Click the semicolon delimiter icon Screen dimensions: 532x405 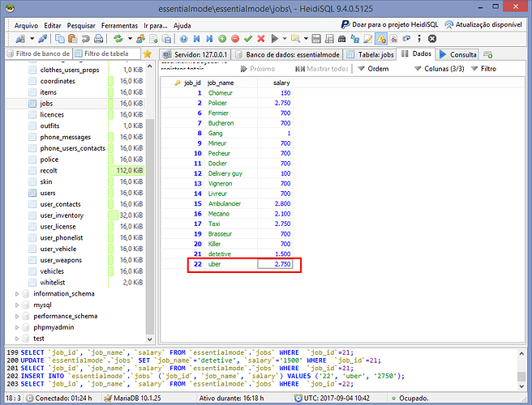point(419,39)
